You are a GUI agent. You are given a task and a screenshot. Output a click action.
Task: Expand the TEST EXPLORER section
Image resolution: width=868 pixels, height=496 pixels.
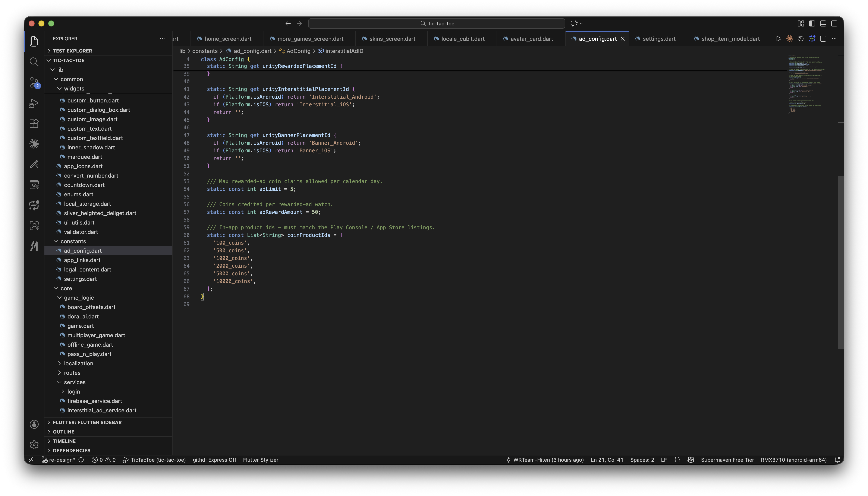click(x=108, y=51)
